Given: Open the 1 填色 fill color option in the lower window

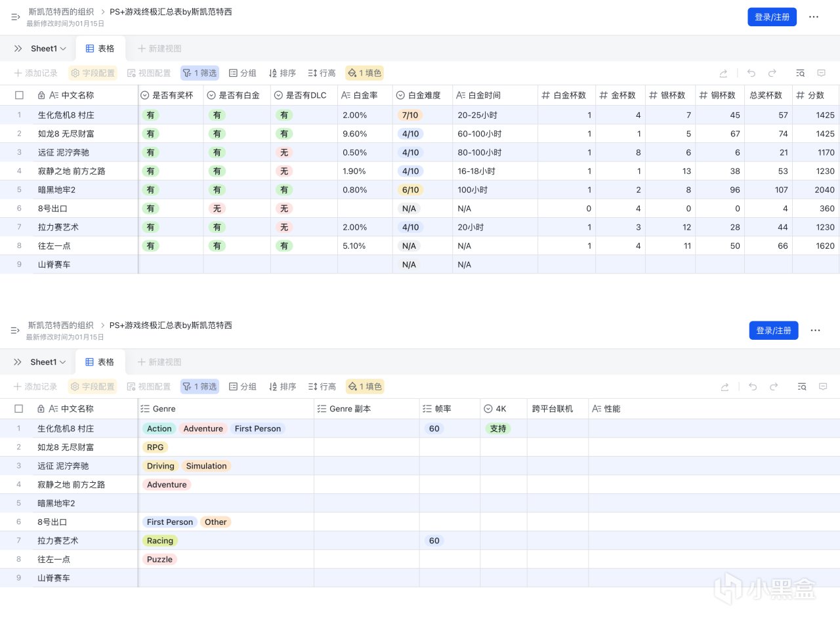Looking at the screenshot, I should click(365, 387).
